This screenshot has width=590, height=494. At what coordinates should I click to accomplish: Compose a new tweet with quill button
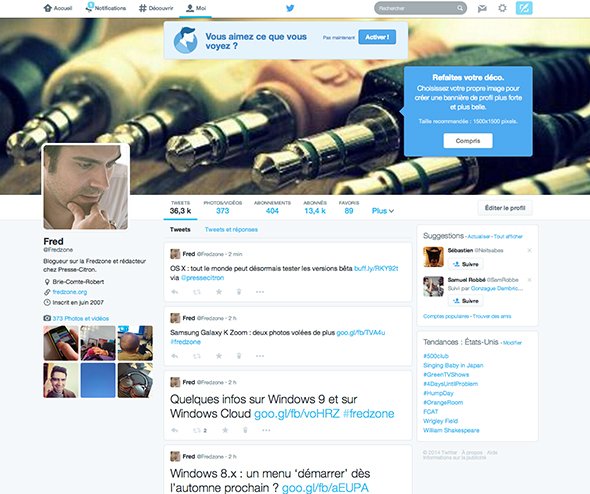pyautogui.click(x=524, y=8)
